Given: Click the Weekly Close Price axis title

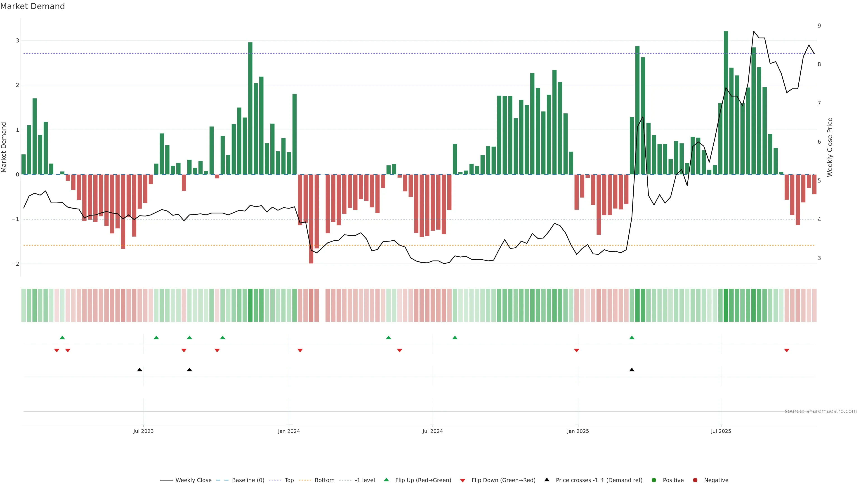Looking at the screenshot, I should point(830,147).
